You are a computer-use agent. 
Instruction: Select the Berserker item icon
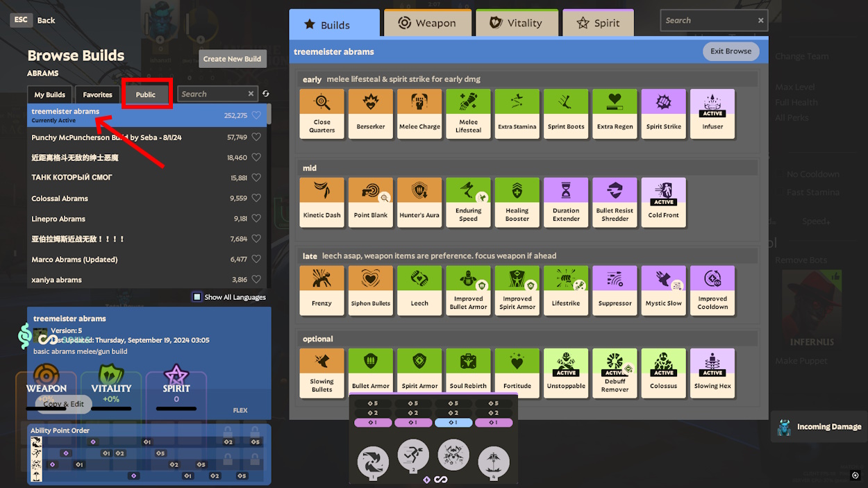370,113
